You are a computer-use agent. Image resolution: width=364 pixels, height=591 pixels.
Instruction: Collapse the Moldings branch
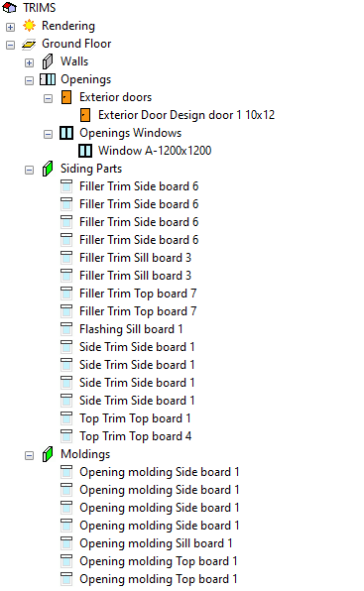pos(29,456)
